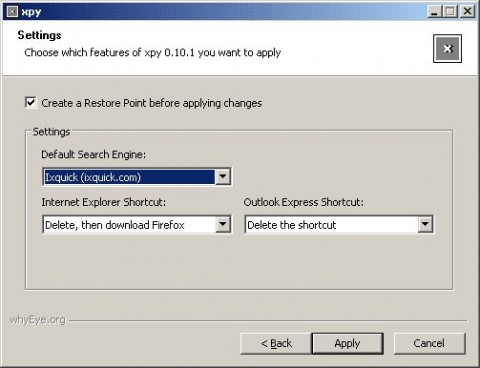Image resolution: width=480 pixels, height=368 pixels.
Task: Uncheck the Create a Restore Point checkbox
Action: tap(31, 102)
